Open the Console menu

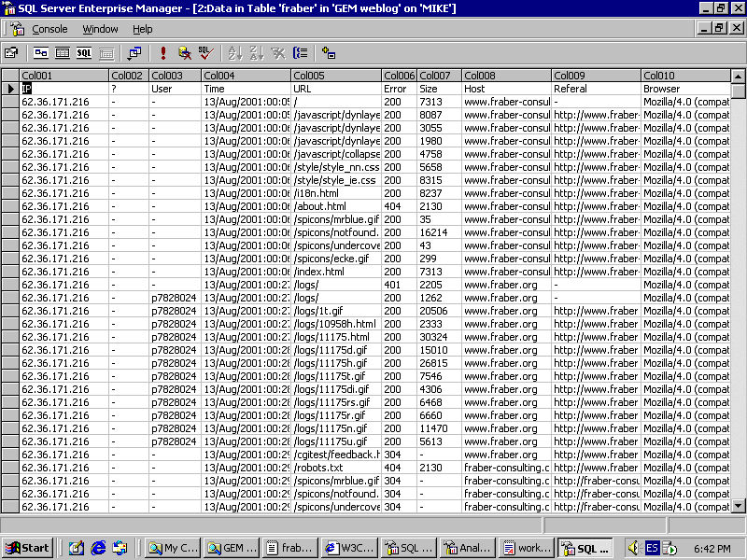point(49,29)
